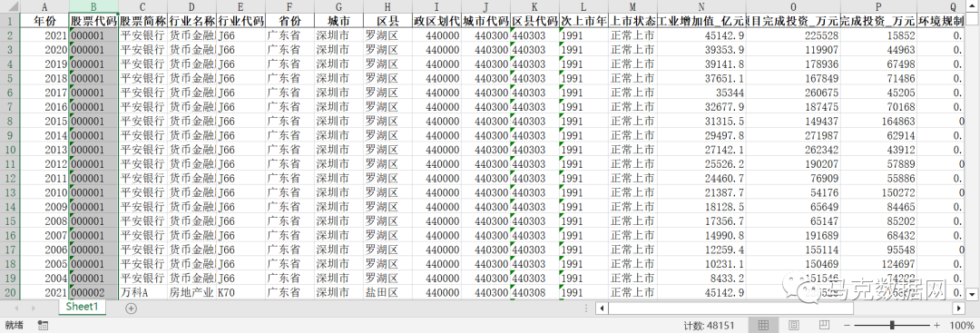Screen dimensions: 980x333
Task: Click the next sheet navigation arrow
Action: click(x=34, y=308)
